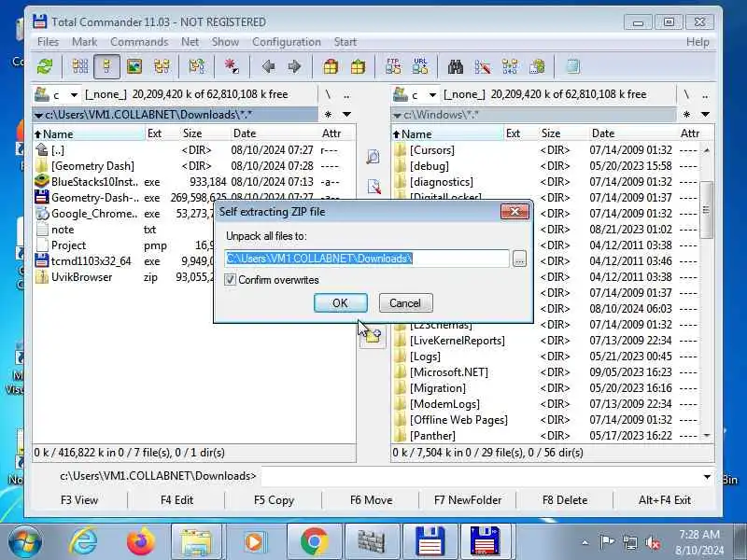
Task: Select the All file details view icon
Action: (x=106, y=66)
